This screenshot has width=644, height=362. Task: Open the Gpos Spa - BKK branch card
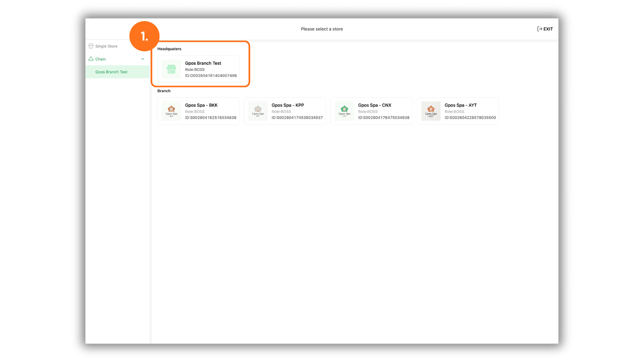point(199,111)
